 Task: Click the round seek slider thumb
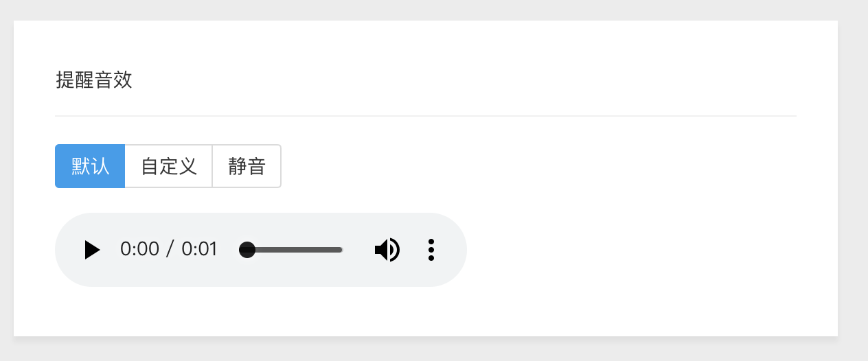click(x=247, y=250)
